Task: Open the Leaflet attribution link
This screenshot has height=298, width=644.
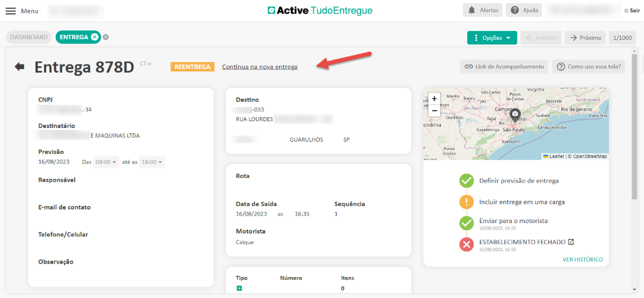Action: [x=553, y=156]
